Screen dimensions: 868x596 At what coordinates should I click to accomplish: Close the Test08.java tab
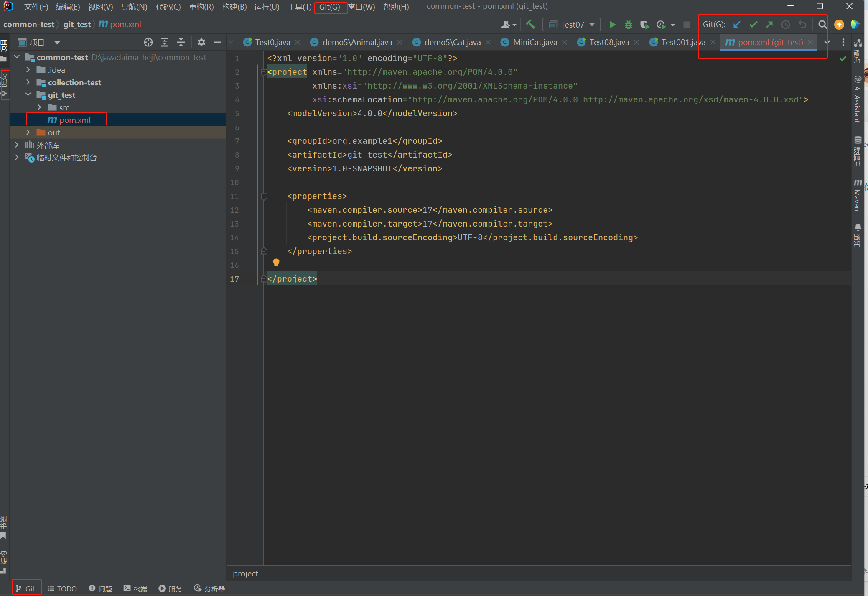tap(636, 42)
